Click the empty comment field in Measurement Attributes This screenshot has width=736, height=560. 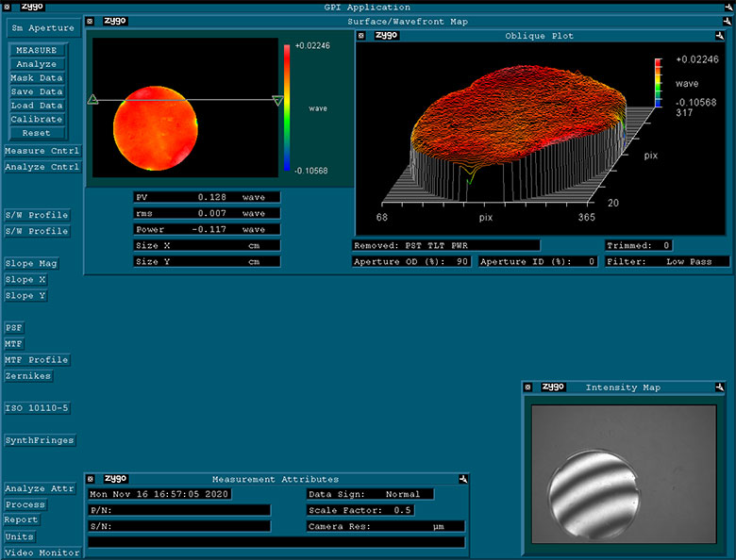coord(276,542)
